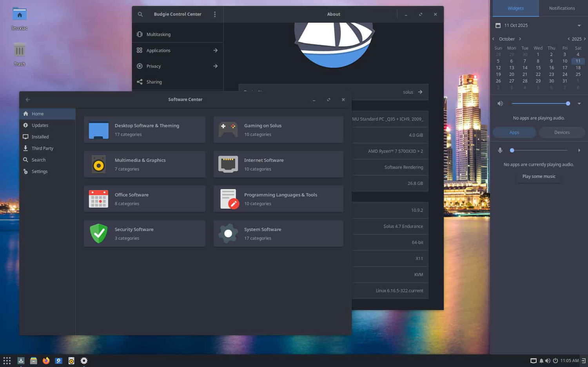Open the application grid menu
The width and height of the screenshot is (588, 367).
coord(7,361)
